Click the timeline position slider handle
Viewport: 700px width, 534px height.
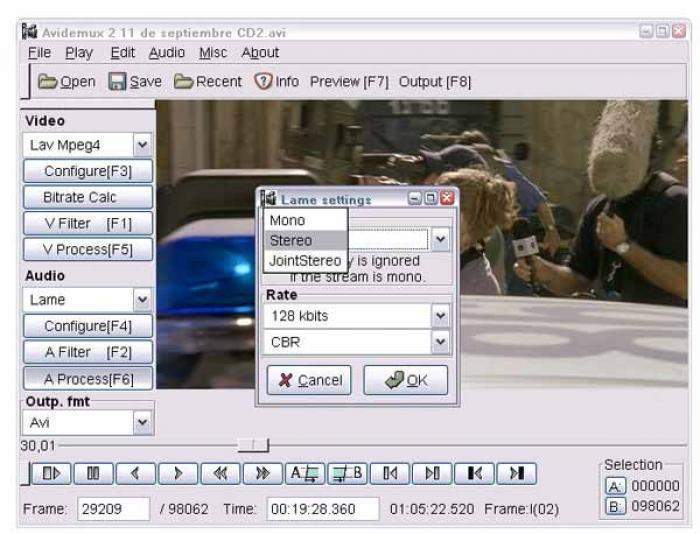[x=254, y=444]
